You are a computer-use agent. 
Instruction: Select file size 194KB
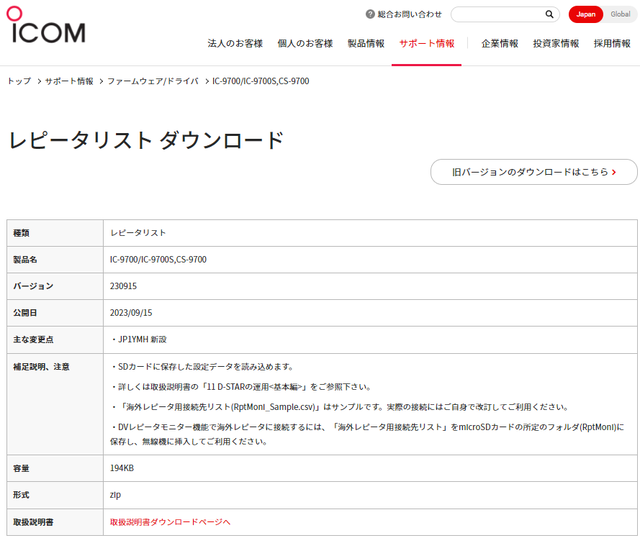[x=122, y=468]
